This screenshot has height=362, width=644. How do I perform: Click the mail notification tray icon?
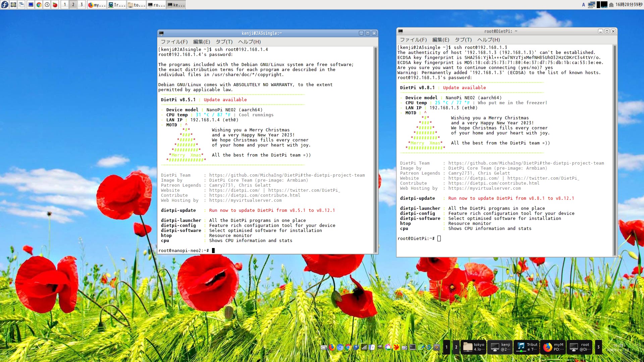(x=611, y=5)
